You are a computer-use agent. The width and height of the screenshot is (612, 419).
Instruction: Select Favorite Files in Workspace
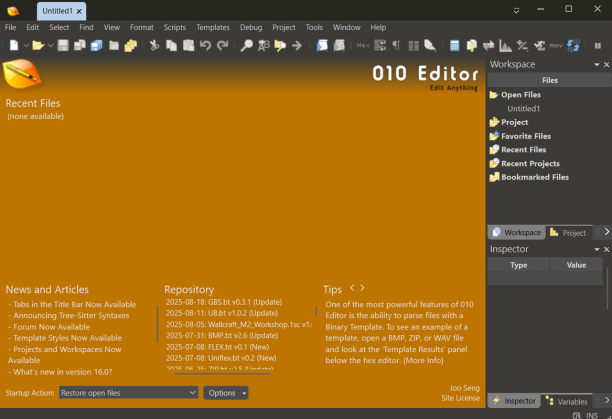coord(526,136)
